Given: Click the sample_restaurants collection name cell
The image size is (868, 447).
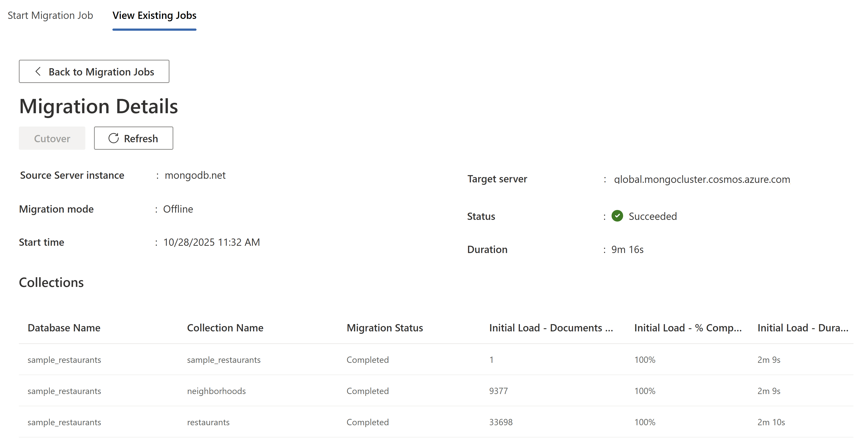Looking at the screenshot, I should pyautogui.click(x=224, y=360).
